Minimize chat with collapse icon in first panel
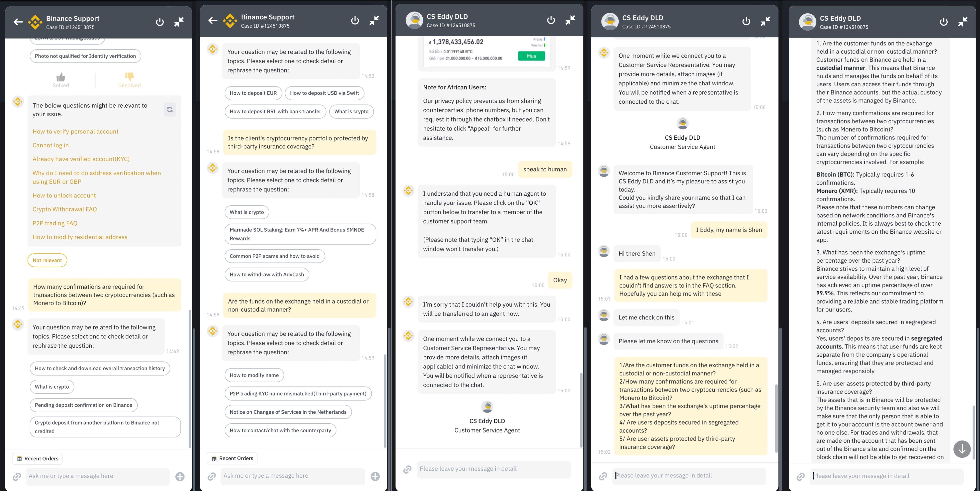 click(x=179, y=22)
